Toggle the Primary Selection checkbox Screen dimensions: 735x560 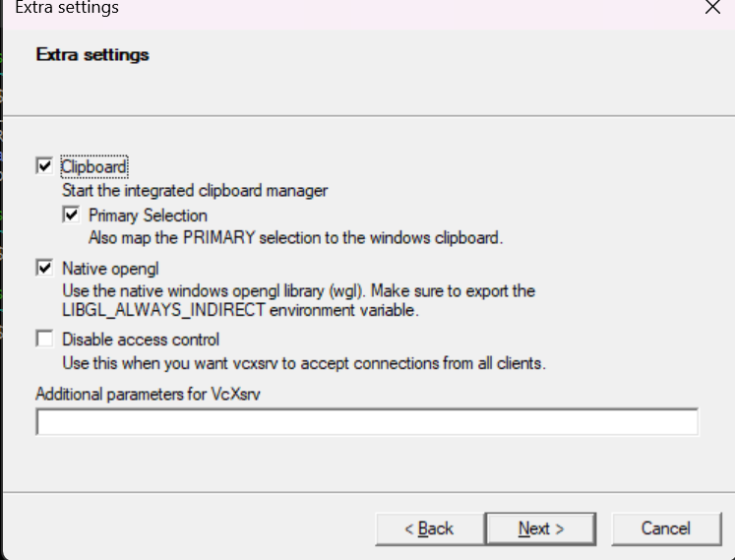(x=71, y=215)
